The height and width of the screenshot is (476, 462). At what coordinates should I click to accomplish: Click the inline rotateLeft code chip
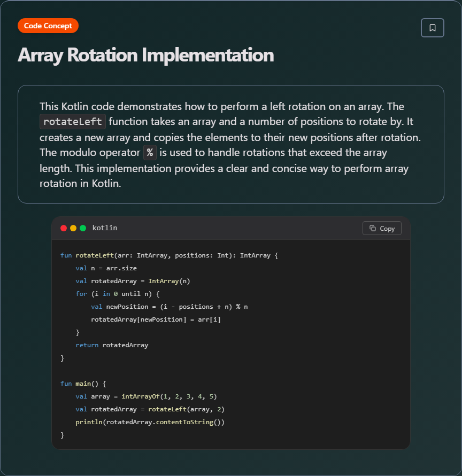tap(73, 122)
